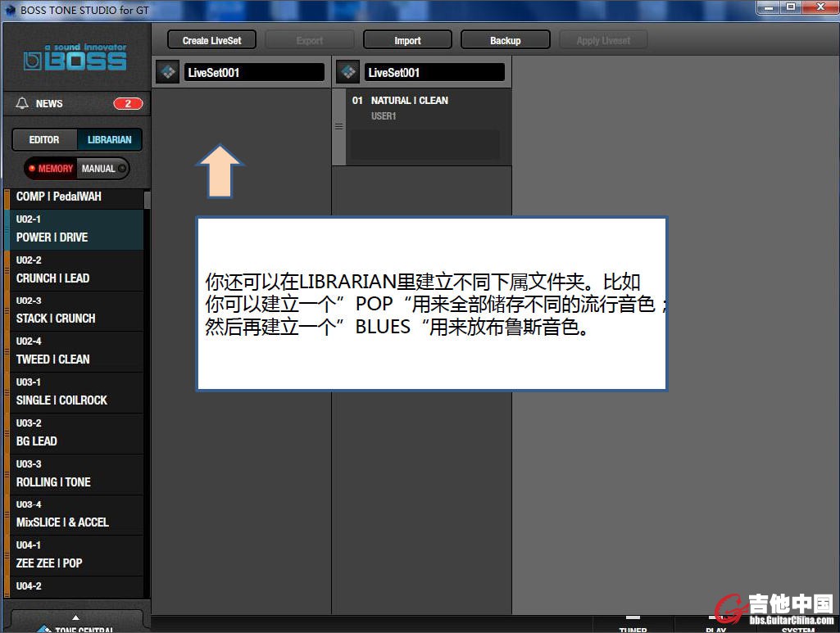
Task: Click the patch list scrollbar thumb
Action: (x=147, y=199)
